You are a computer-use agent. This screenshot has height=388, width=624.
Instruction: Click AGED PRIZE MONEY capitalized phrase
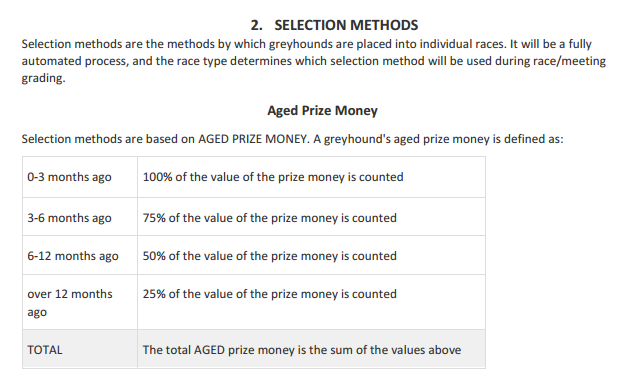click(253, 139)
